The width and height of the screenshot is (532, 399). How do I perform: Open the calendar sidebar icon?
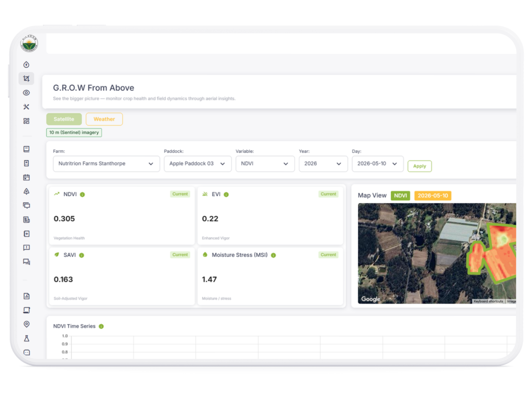pos(26,177)
